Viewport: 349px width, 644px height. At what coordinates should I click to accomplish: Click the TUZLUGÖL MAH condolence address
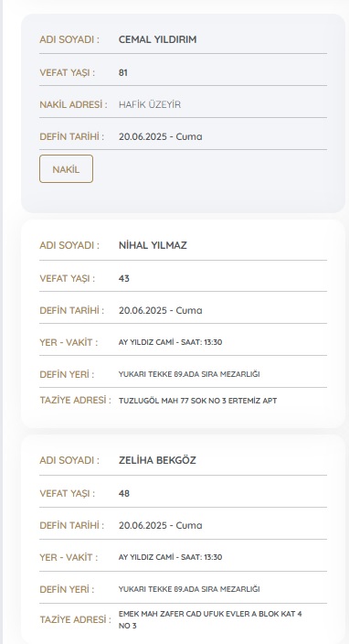pyautogui.click(x=197, y=401)
